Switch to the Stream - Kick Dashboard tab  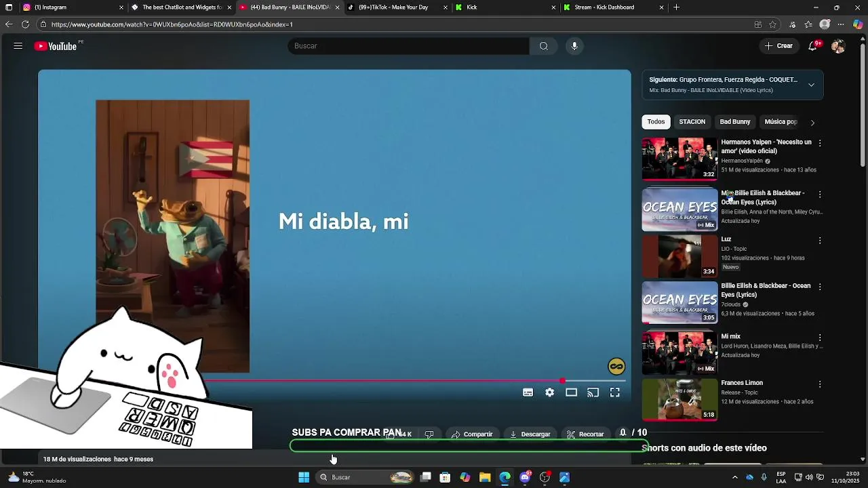(613, 7)
